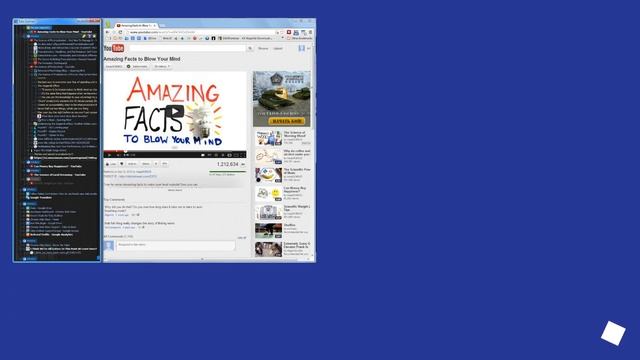The image size is (640, 360).
Task: Open 'Can Money Buy Happiness?' suggested video
Action: tap(283, 193)
